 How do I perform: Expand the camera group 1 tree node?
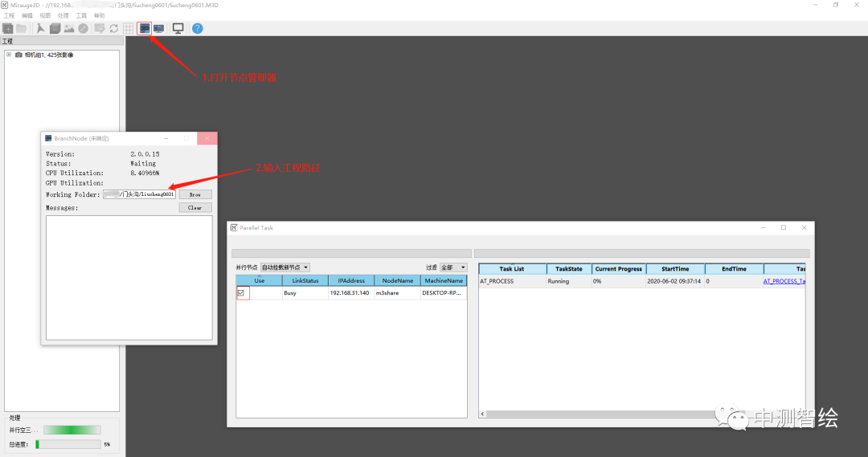click(x=9, y=55)
